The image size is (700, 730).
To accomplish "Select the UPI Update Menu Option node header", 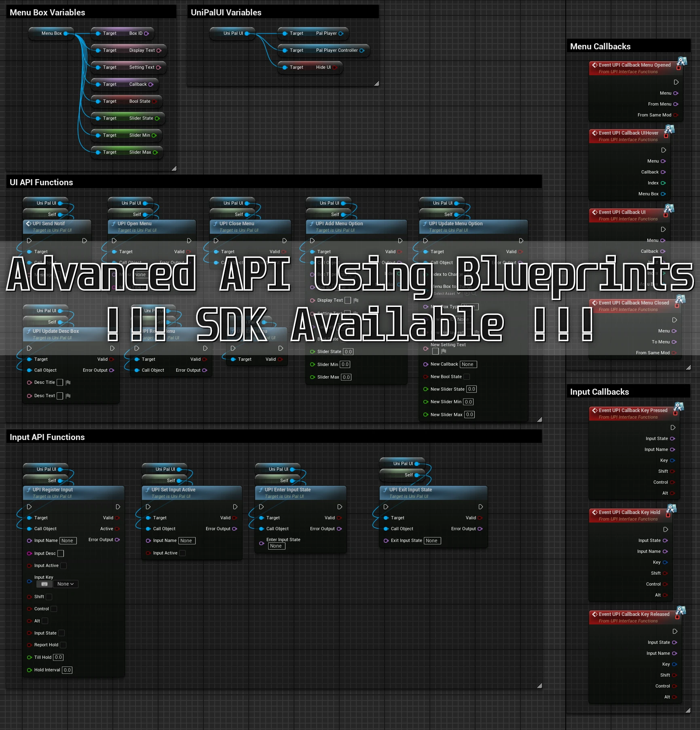I will 473,226.
